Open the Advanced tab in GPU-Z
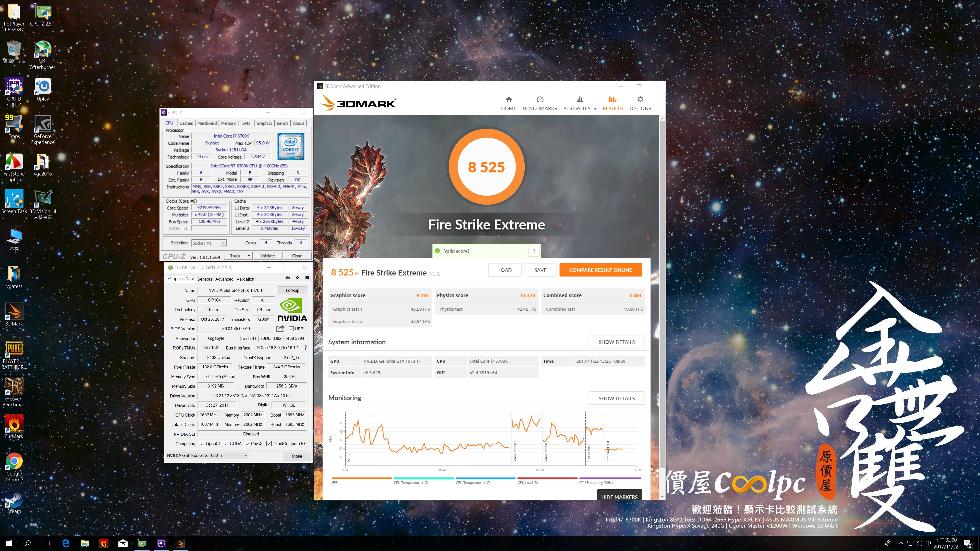 coord(224,279)
